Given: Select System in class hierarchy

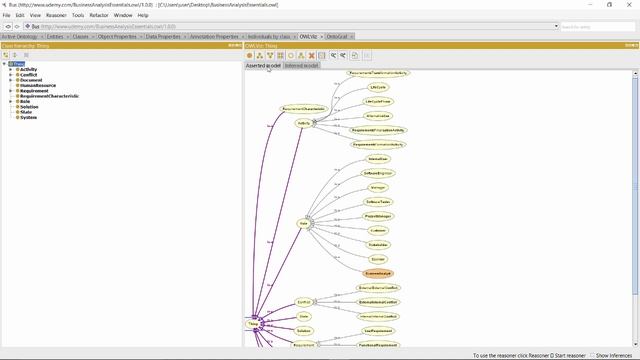Looking at the screenshot, I should tap(28, 118).
